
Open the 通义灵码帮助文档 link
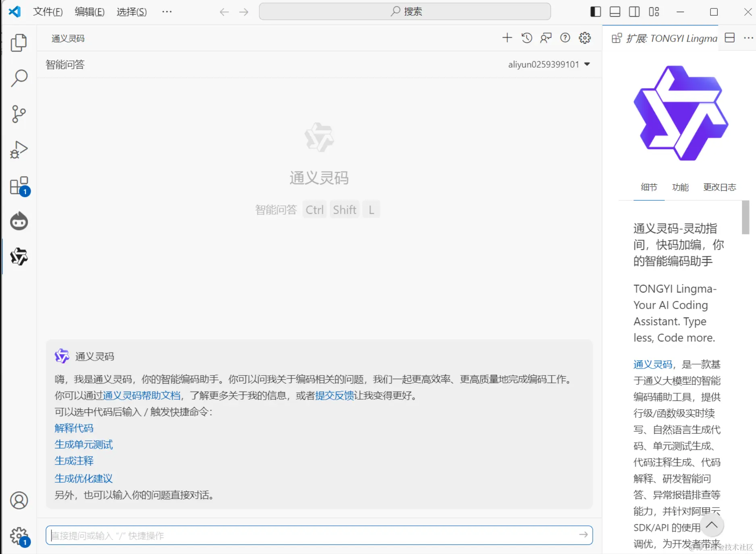tap(142, 396)
